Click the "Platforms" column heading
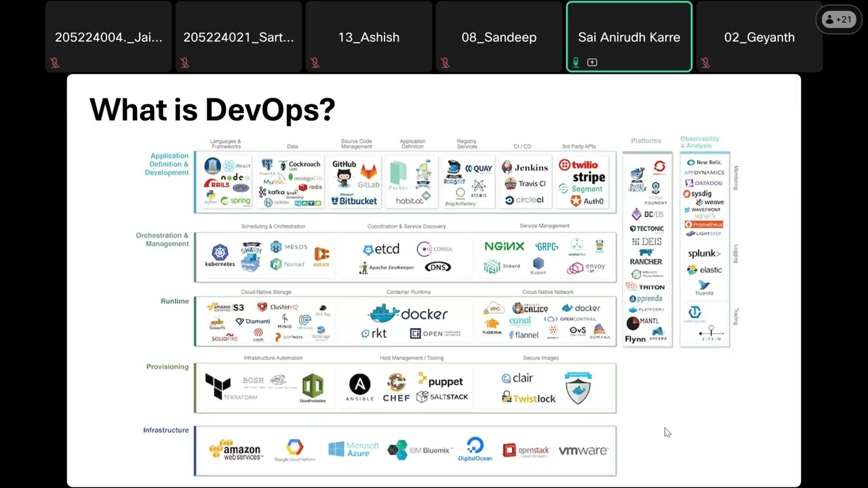 click(646, 141)
